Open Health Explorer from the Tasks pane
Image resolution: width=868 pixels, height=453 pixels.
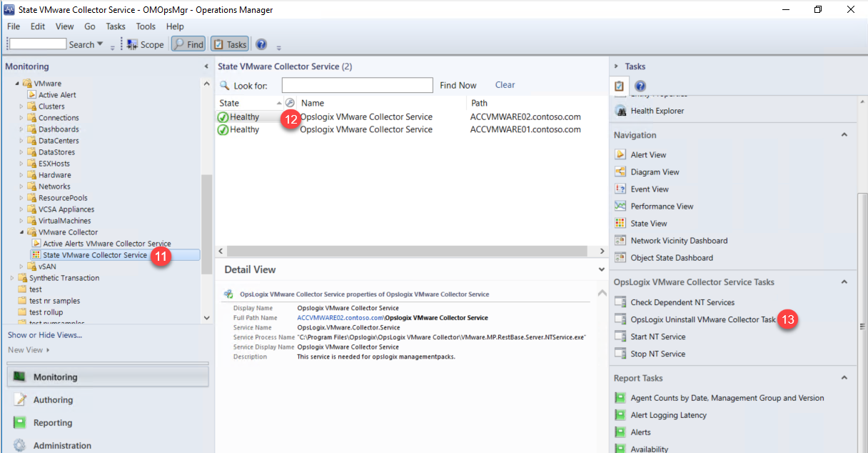(657, 111)
